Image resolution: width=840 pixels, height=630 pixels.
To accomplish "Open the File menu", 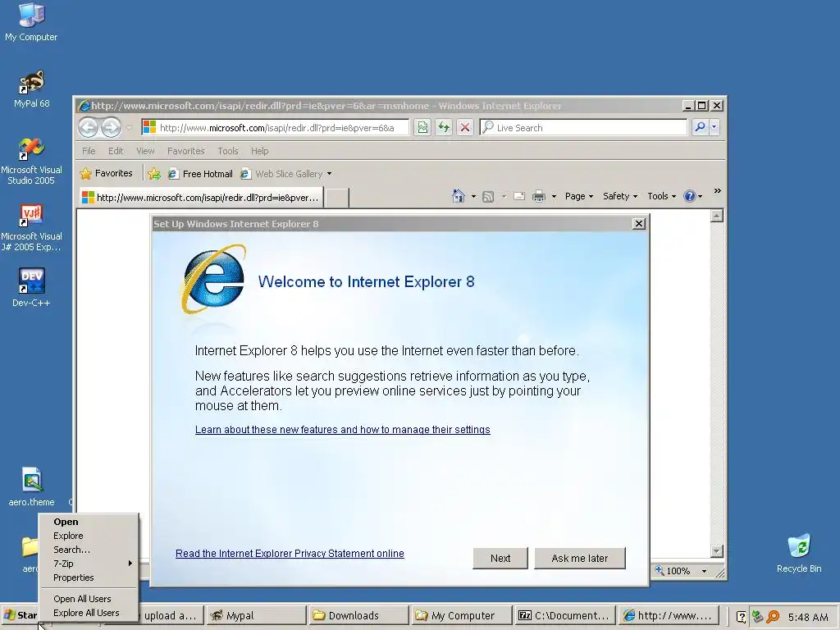I will [89, 151].
